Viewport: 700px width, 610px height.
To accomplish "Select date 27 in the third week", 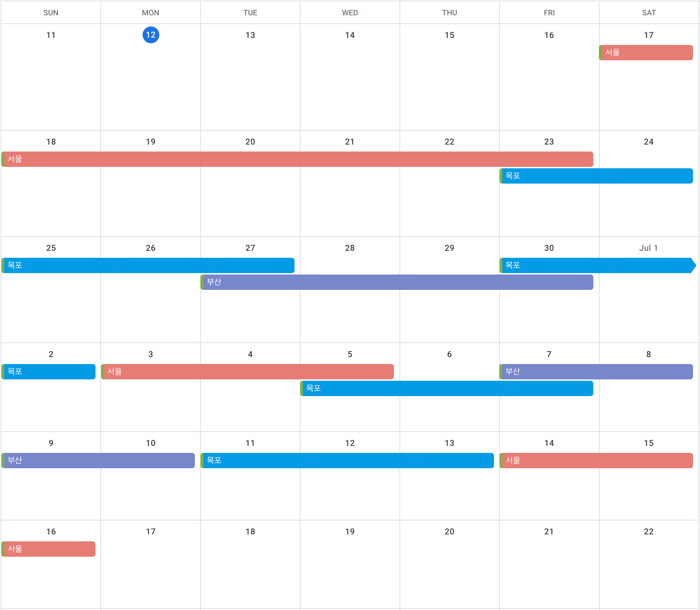I will [x=250, y=248].
